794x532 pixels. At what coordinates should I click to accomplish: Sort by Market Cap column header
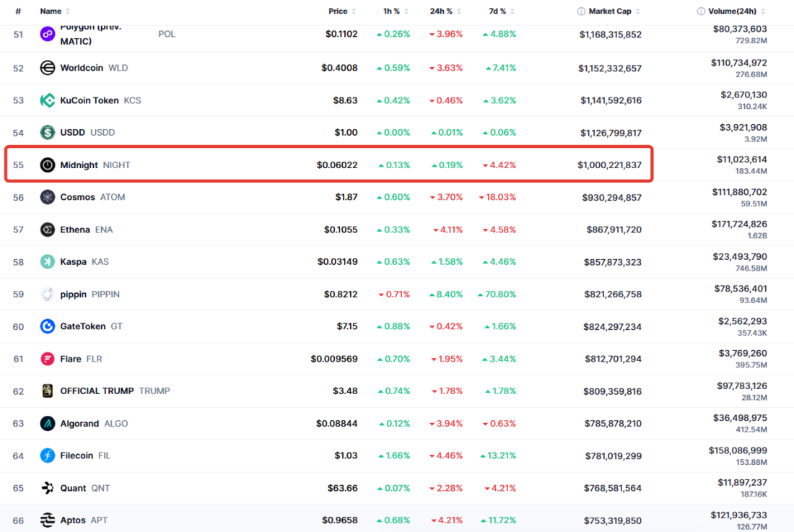[614, 11]
